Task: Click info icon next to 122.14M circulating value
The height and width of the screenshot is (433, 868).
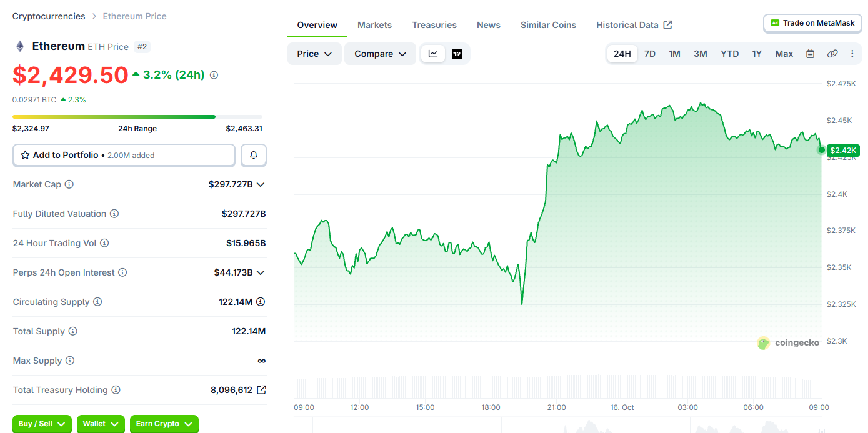Action: [261, 302]
